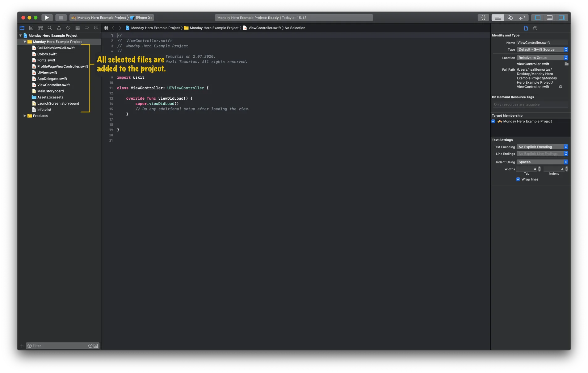The image size is (588, 373).
Task: Open AppDelegate.swift file
Action: click(x=52, y=79)
